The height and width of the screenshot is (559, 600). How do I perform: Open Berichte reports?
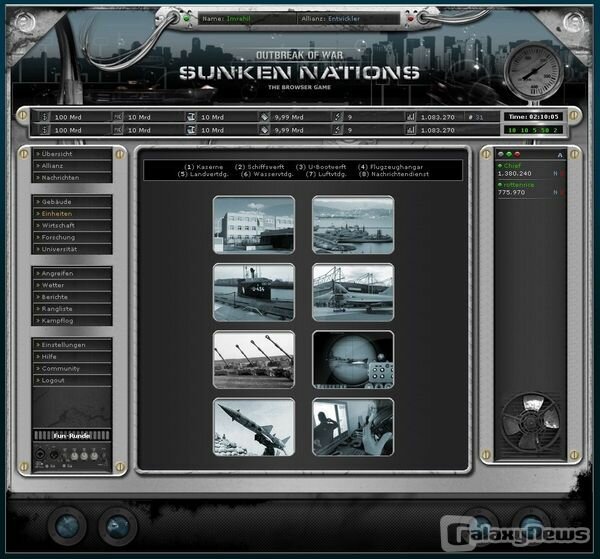72,297
